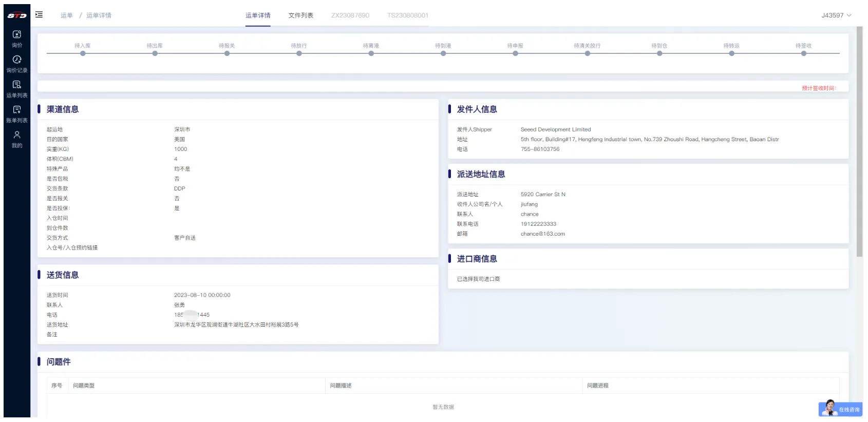The image size is (868, 422).
Task: Click the page vertical scrollbar
Action: pos(860,142)
